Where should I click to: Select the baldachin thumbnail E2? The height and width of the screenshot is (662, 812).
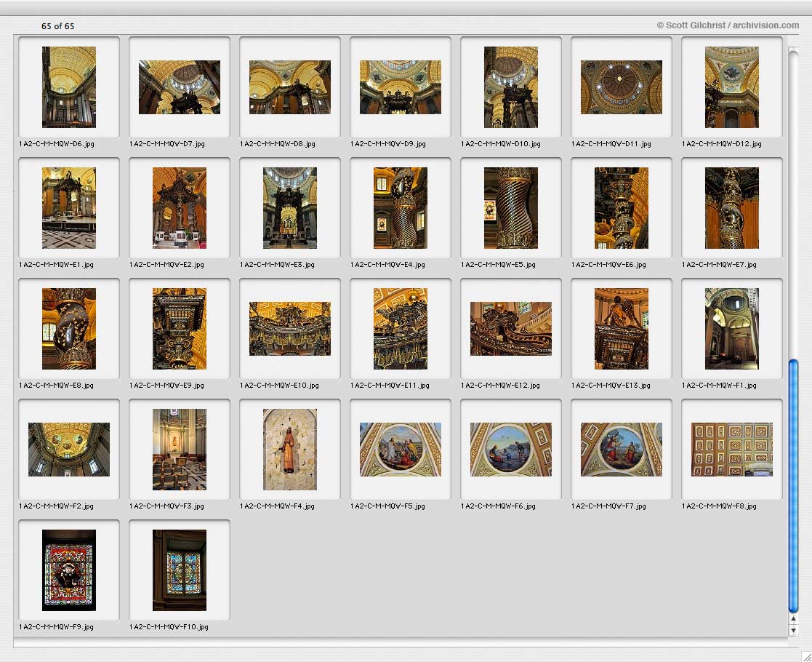179,208
